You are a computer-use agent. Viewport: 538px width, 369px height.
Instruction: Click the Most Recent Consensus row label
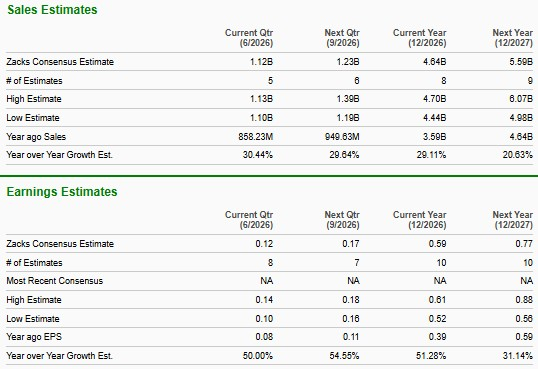[55, 281]
